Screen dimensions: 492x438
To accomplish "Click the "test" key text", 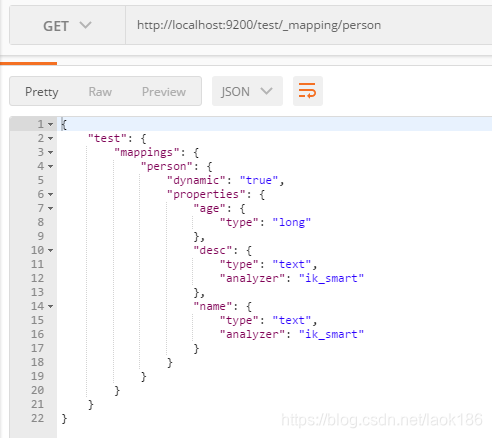I will point(107,138).
